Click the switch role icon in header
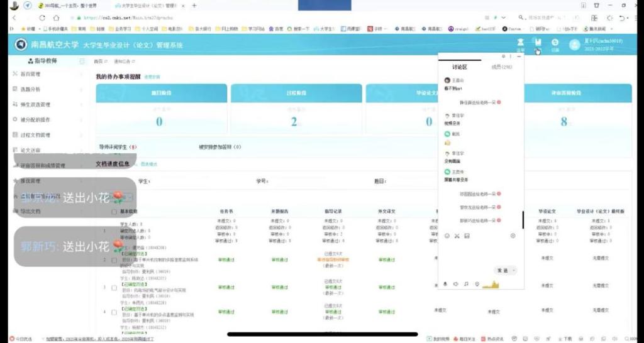The width and height of the screenshot is (644, 343). [555, 42]
